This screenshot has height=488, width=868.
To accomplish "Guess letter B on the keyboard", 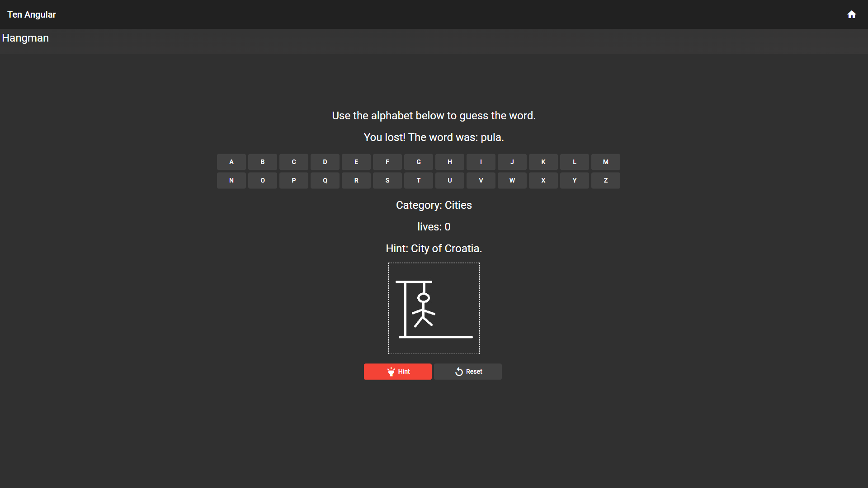I will [263, 162].
